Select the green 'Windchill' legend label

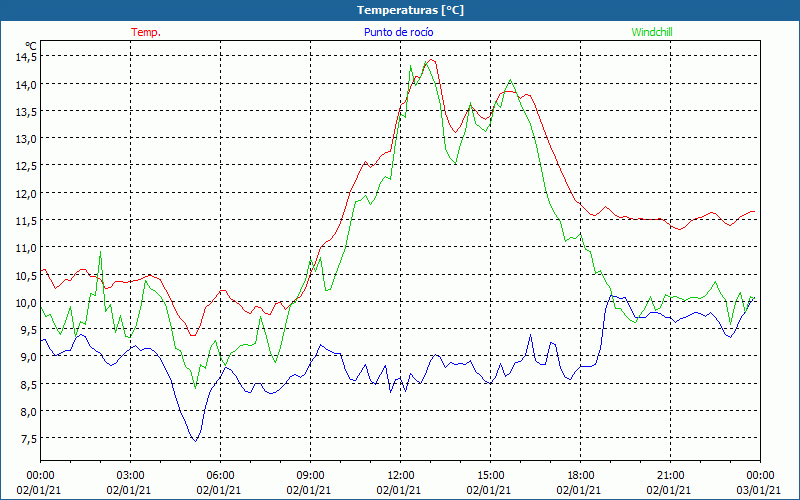[x=652, y=32]
